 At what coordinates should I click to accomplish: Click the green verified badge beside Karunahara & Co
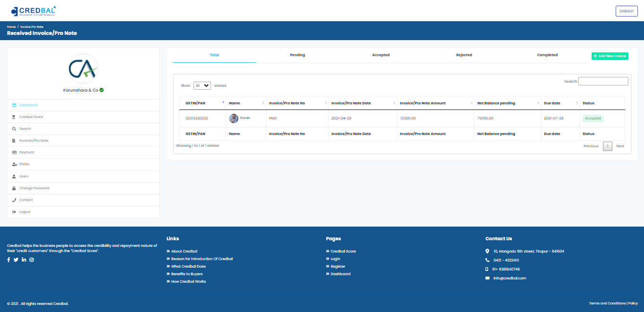coord(102,90)
